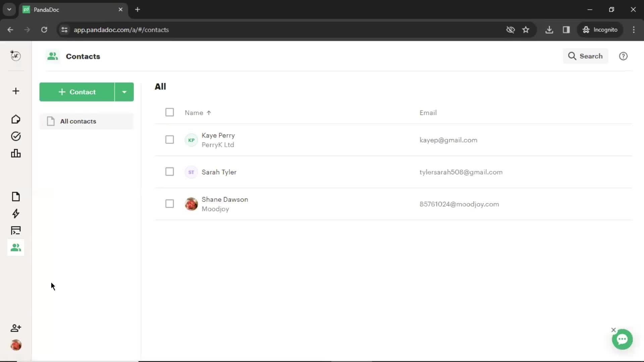Enable checkbox for Shane Dawson contact
The height and width of the screenshot is (362, 644).
tap(169, 204)
